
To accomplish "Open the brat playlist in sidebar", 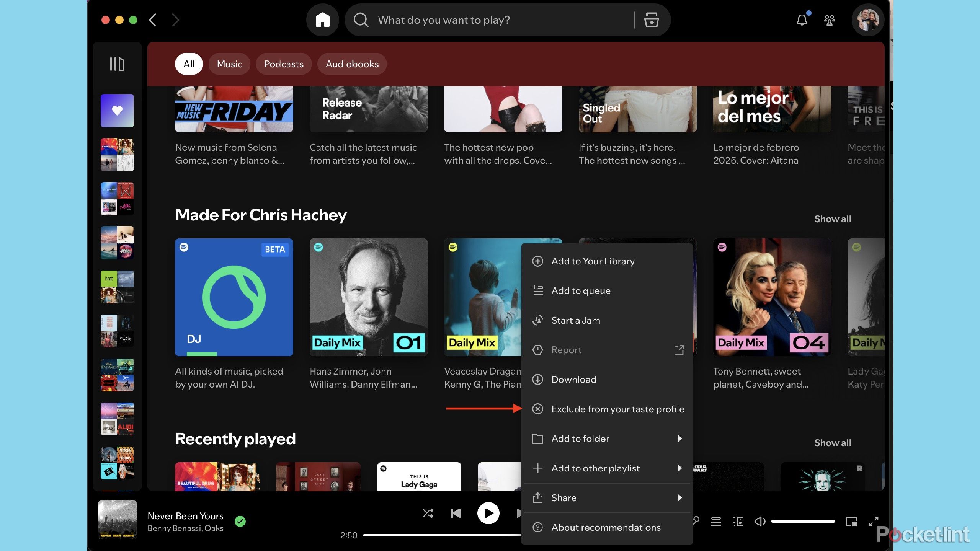I will click(117, 287).
